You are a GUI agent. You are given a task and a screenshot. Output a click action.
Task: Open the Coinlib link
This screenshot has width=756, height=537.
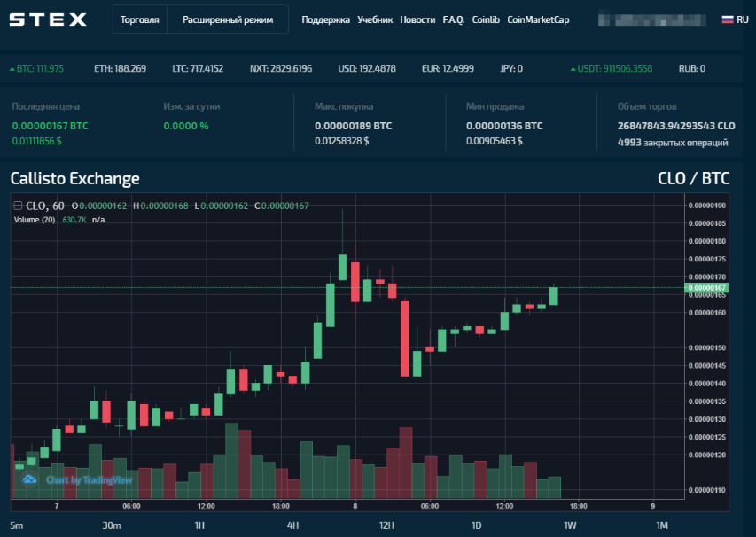486,19
